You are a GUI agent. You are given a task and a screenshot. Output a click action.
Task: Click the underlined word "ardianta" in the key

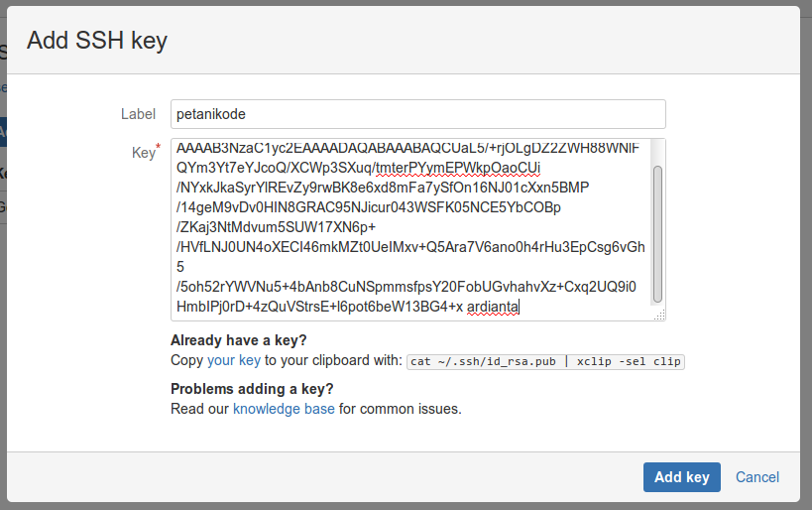point(493,308)
